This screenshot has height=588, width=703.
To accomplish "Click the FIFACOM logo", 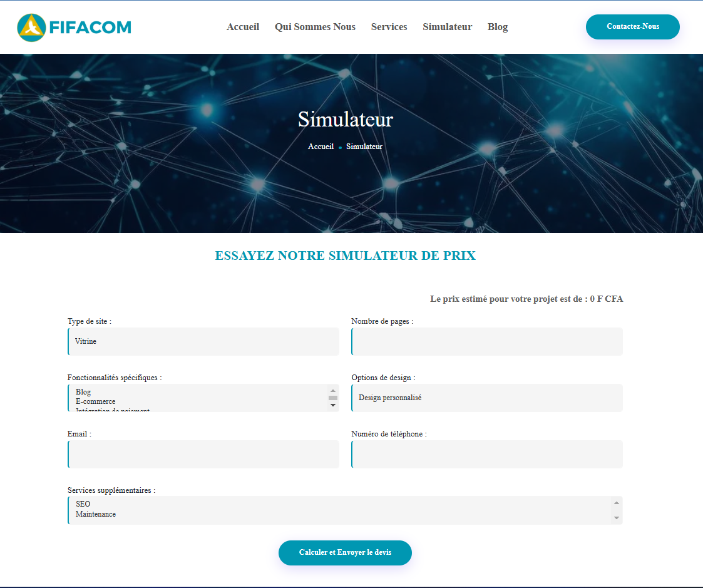I will [74, 28].
